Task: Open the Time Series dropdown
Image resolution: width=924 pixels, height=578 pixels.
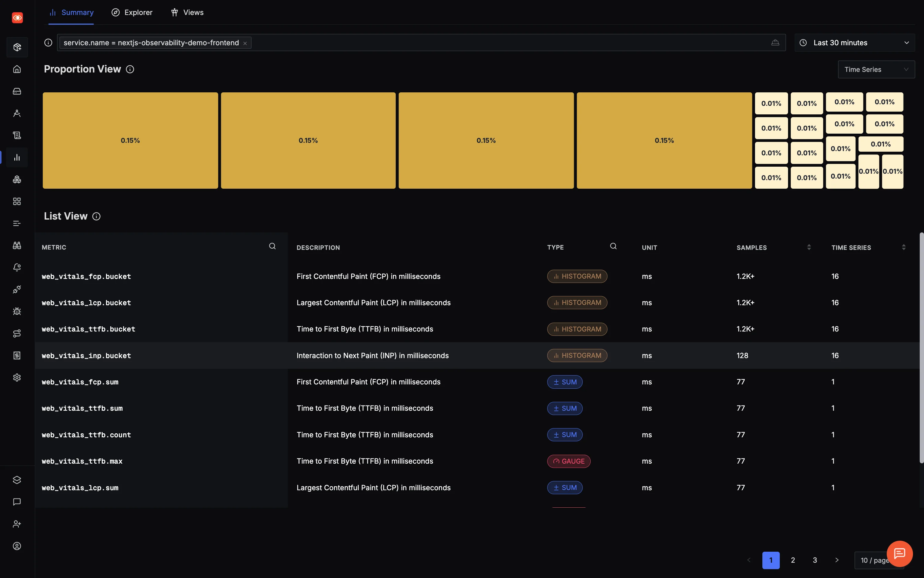Action: 876,69
